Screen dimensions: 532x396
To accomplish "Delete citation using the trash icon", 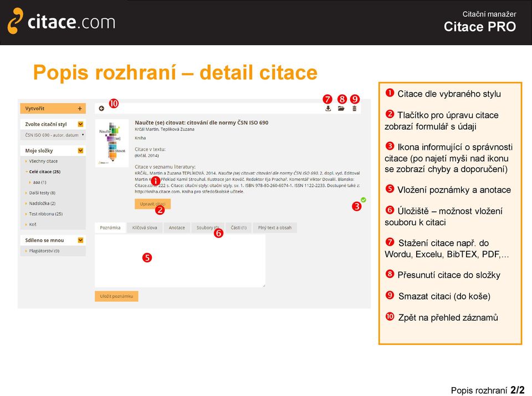I will (x=354, y=108).
